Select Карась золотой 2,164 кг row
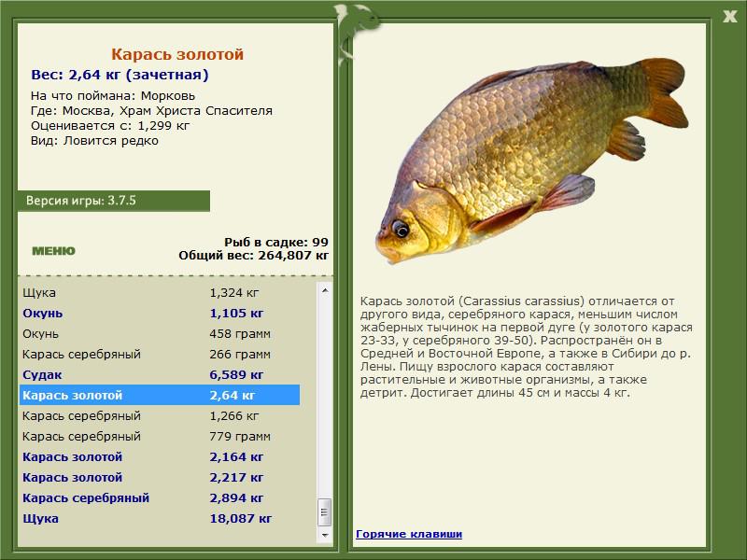The image size is (747, 560). click(160, 456)
